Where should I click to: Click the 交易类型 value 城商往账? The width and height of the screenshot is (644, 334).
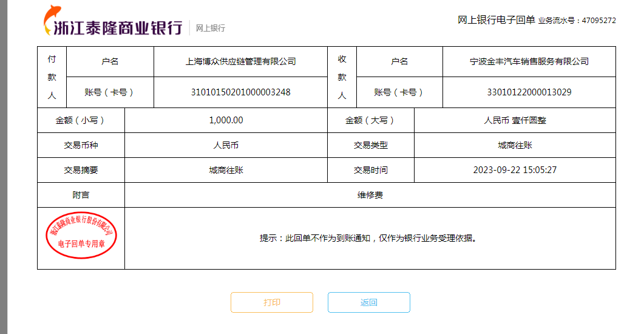pos(515,145)
